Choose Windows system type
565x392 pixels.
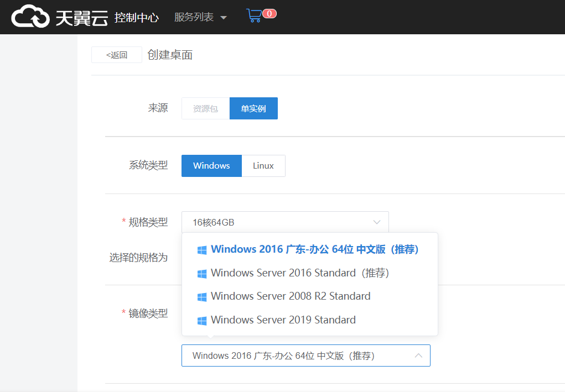tap(211, 165)
